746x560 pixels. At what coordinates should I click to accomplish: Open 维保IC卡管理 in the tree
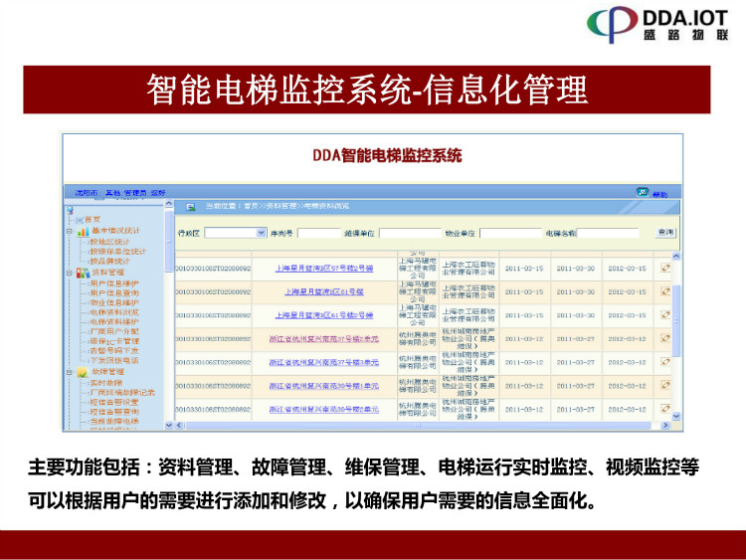(114, 341)
